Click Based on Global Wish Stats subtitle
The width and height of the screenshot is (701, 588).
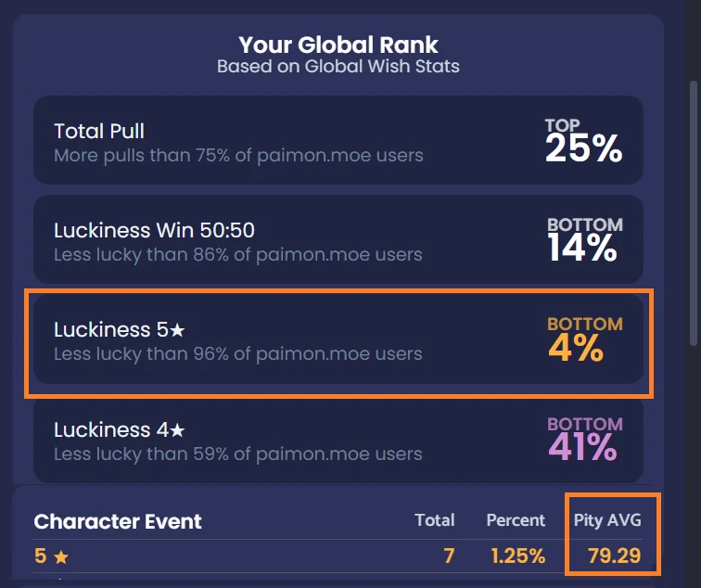[x=338, y=66]
